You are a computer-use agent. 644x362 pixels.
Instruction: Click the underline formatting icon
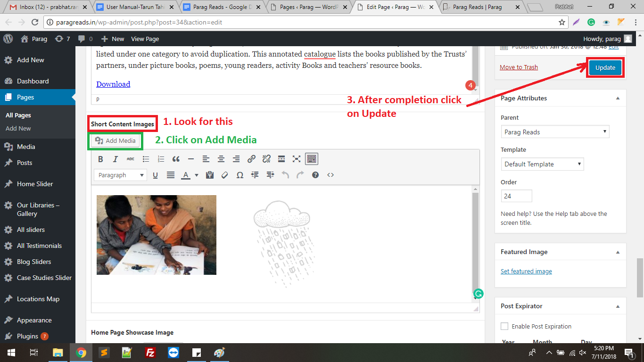coord(155,175)
